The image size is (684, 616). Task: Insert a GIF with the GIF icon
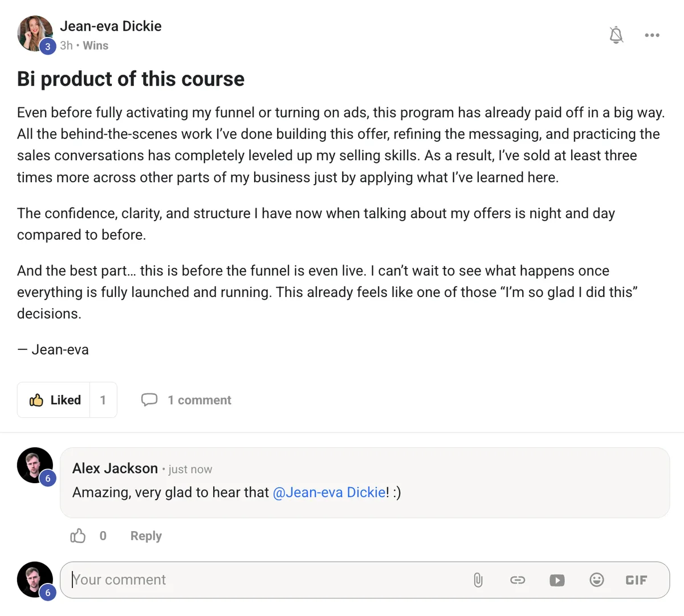(636, 580)
